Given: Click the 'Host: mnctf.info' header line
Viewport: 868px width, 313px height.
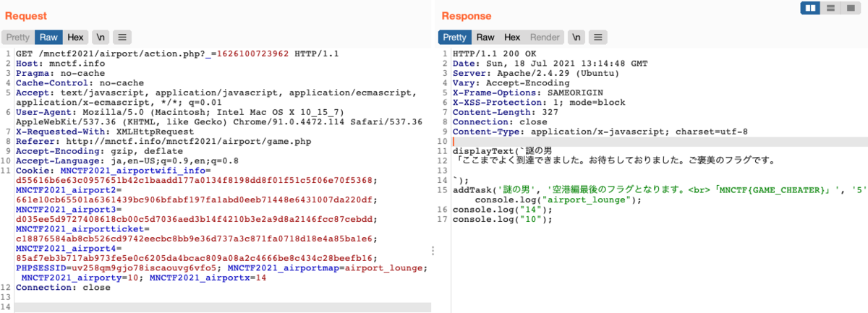Looking at the screenshot, I should pos(51,64).
